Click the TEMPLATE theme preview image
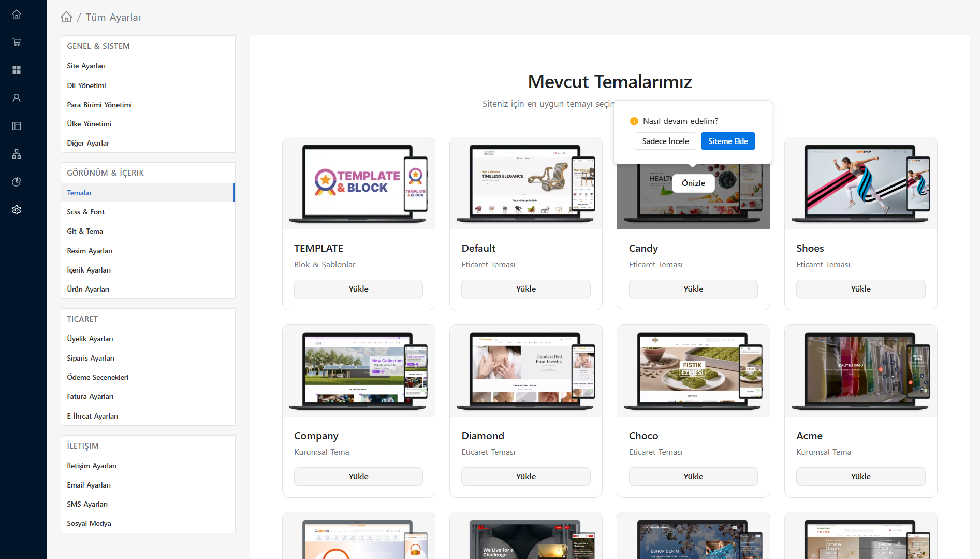The image size is (980, 559). (358, 183)
